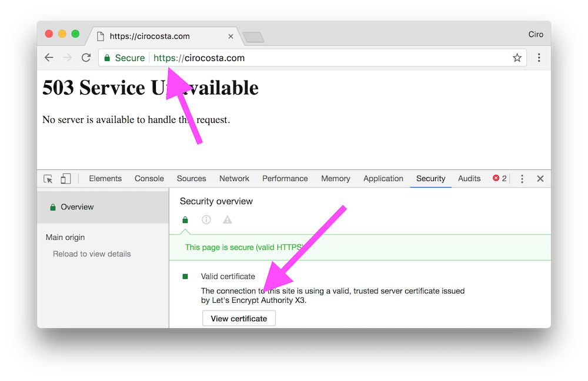Viewport: 588px width, 381px height.
Task: Click the address bar URL field
Action: [x=312, y=58]
